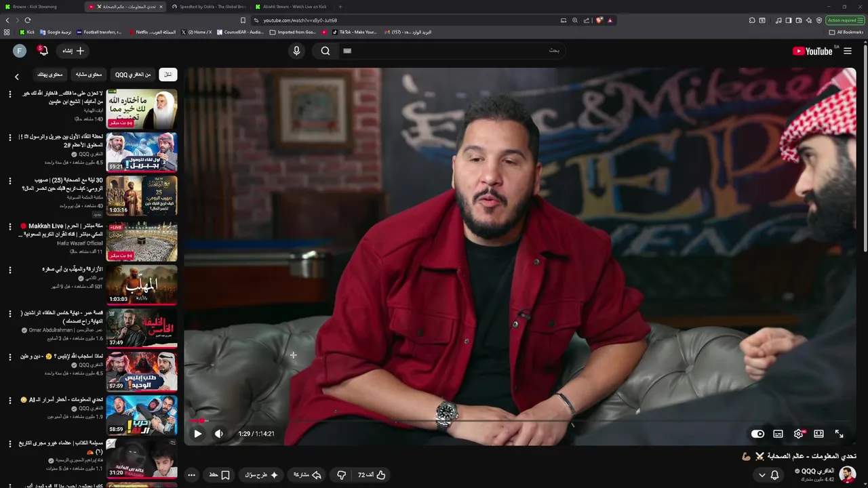Select the 'من الغفاري QQQ' filter chip
Viewport: 868px width, 488px height.
coord(133,75)
